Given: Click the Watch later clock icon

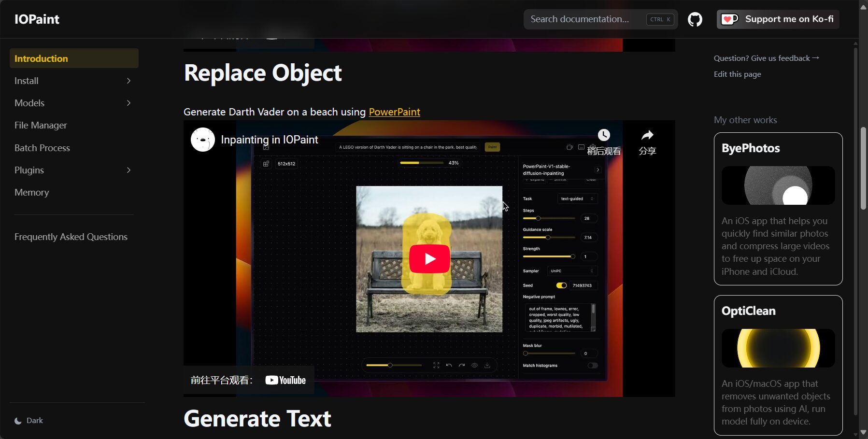Looking at the screenshot, I should click(x=604, y=135).
